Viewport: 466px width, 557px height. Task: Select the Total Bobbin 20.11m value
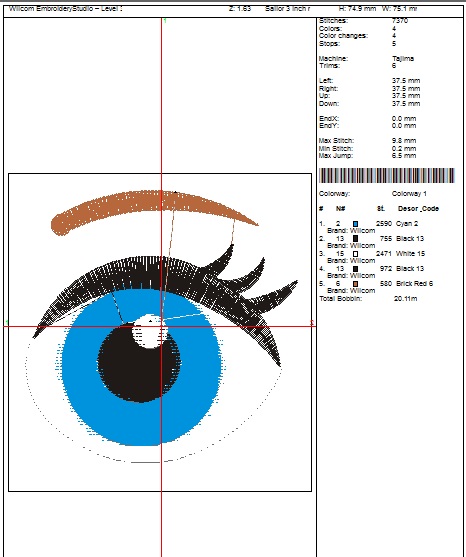pyautogui.click(x=405, y=298)
